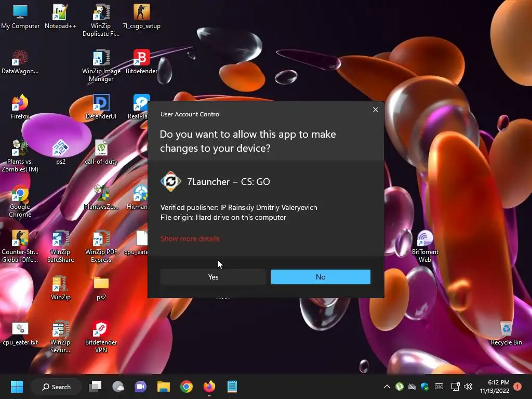This screenshot has height=399, width=532.
Task: Switch to Firefox in the taskbar
Action: click(209, 387)
